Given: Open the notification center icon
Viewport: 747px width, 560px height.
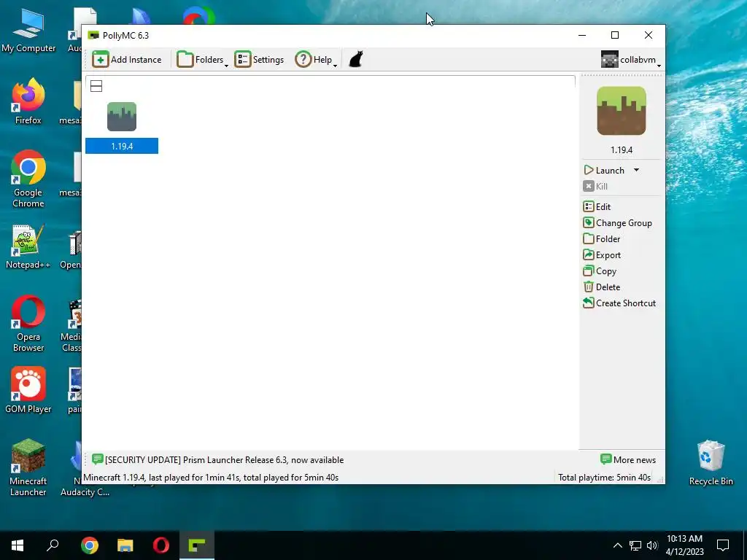Looking at the screenshot, I should pos(723,545).
